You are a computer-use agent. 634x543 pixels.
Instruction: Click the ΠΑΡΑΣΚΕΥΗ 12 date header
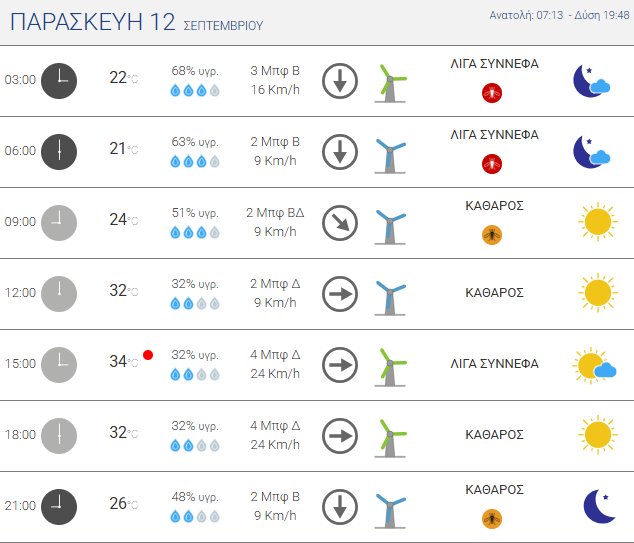(93, 22)
